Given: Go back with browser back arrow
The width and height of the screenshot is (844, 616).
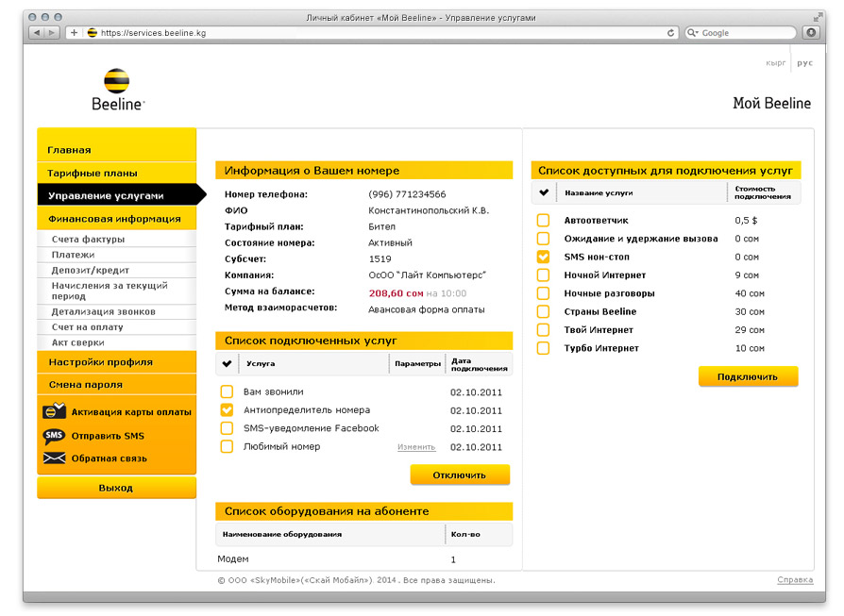Looking at the screenshot, I should coord(37,33).
